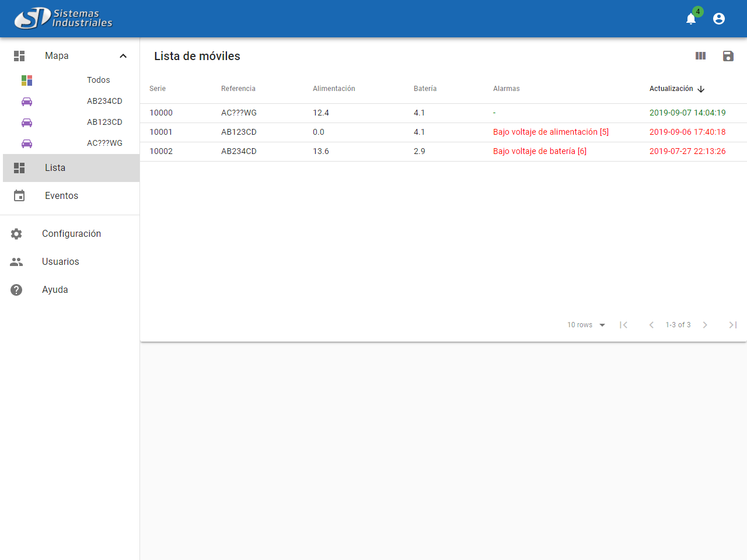747x560 pixels.
Task: Click the save/export icon
Action: point(728,56)
